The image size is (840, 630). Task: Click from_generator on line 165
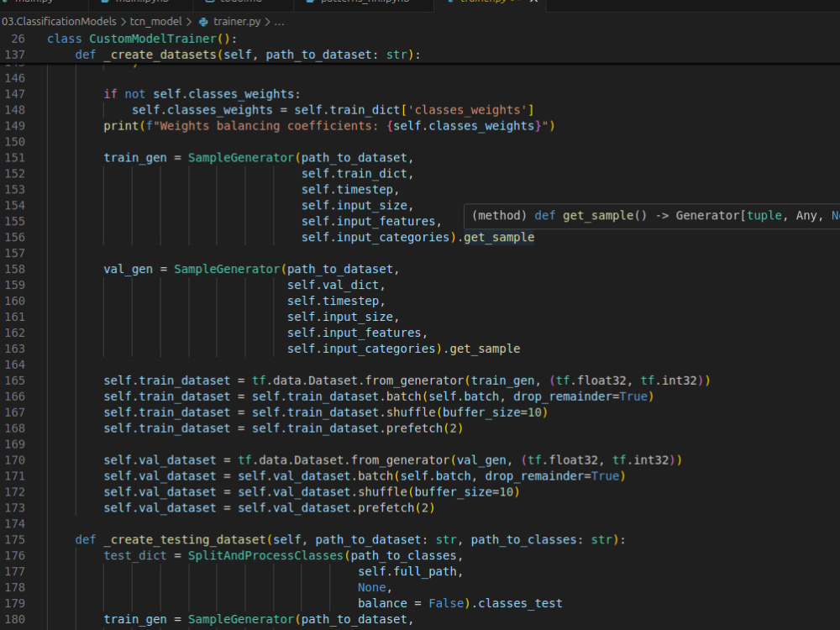point(415,381)
